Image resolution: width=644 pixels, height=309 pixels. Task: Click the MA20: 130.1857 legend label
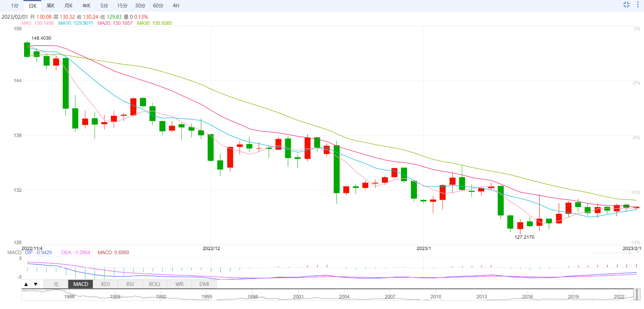(115, 23)
